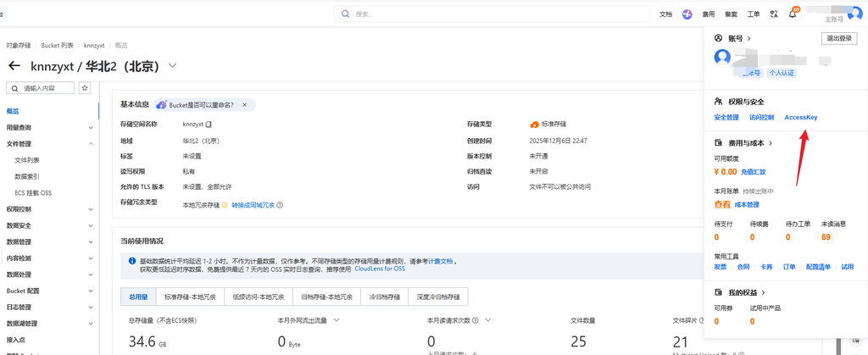
Task: Copy the bucket name knnzyxt with copy icon
Action: tap(210, 125)
